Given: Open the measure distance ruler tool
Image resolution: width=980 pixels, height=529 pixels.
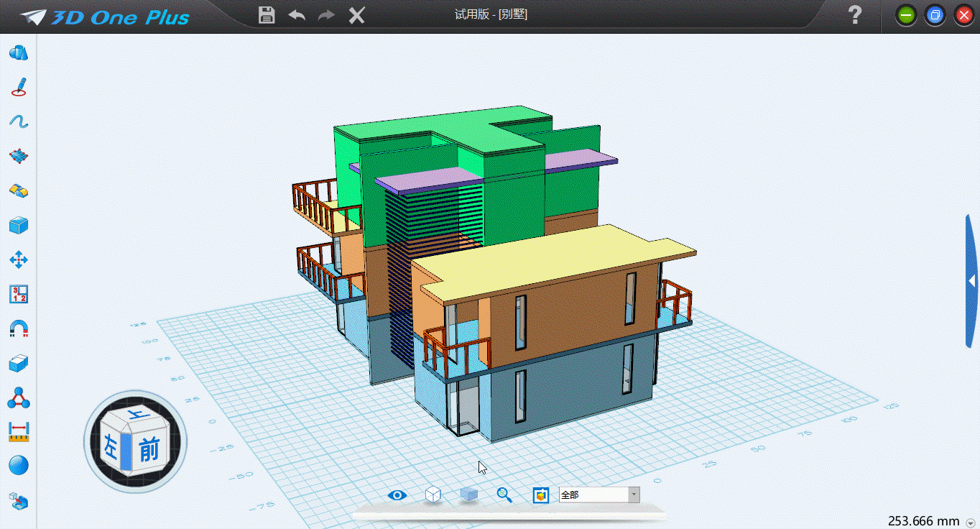Looking at the screenshot, I should click(x=19, y=431).
